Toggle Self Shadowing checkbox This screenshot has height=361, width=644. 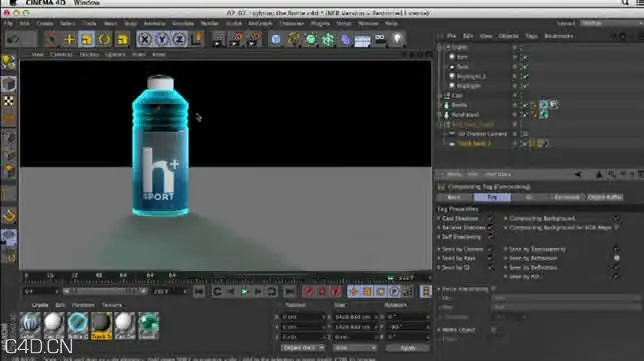point(490,237)
